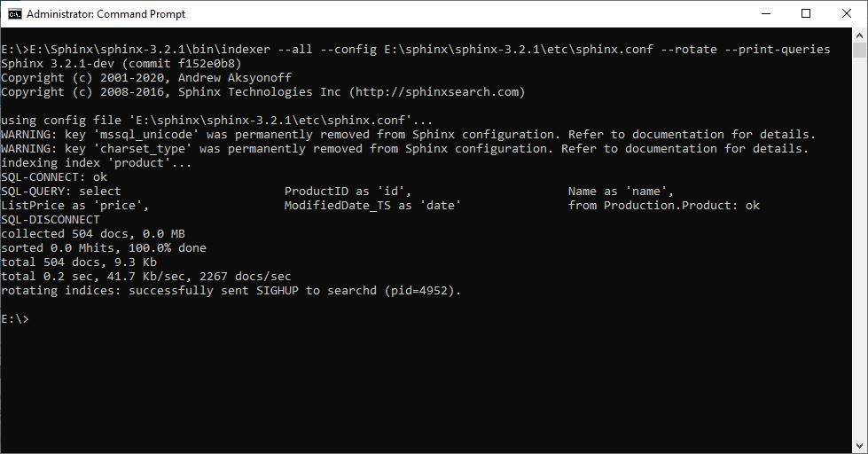Image resolution: width=868 pixels, height=454 pixels.
Task: Click the scrollbar down arrow
Action: coord(858,445)
